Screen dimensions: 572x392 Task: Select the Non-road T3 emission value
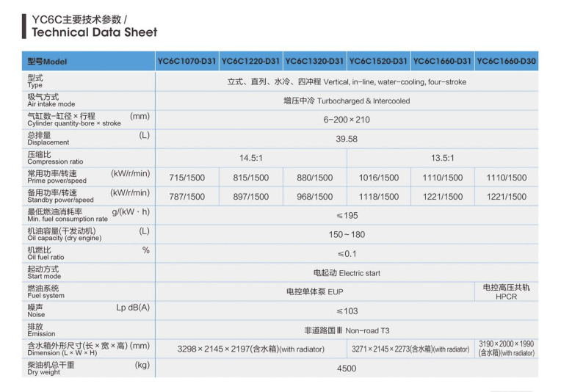(347, 330)
